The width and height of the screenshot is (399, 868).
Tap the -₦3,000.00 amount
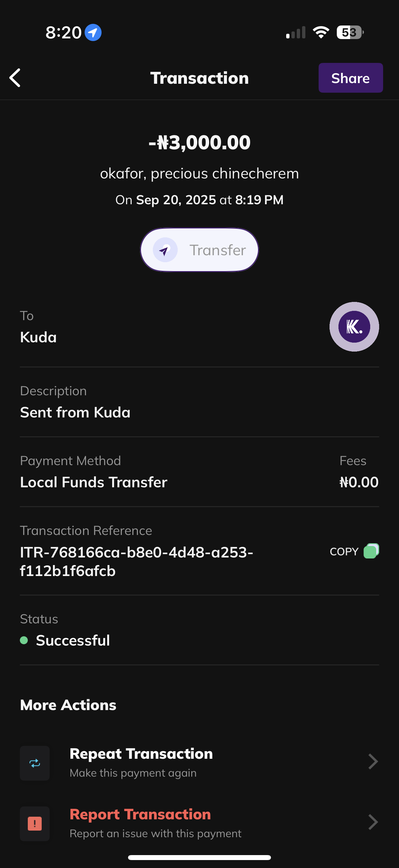199,142
